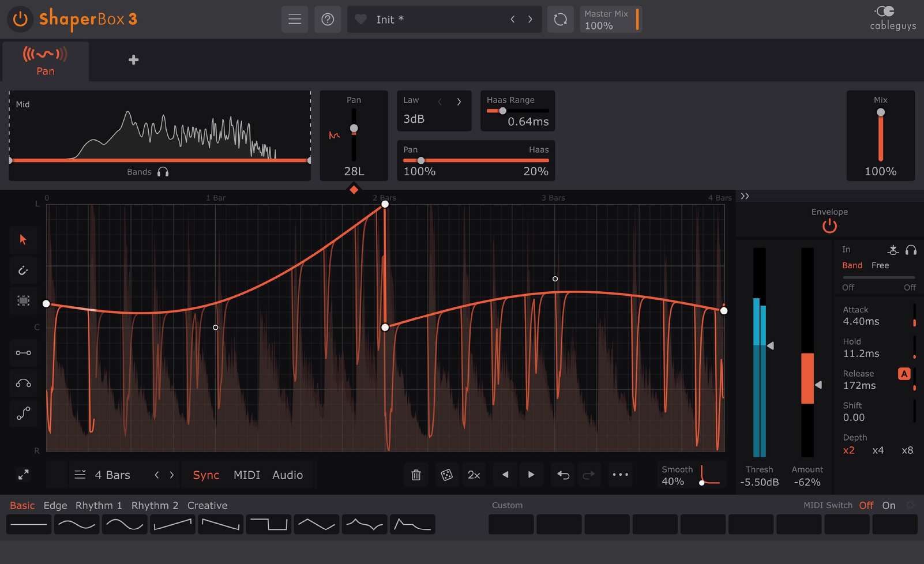Screen dimensions: 924x564
Task: Open the hamburger menu
Action: [295, 19]
